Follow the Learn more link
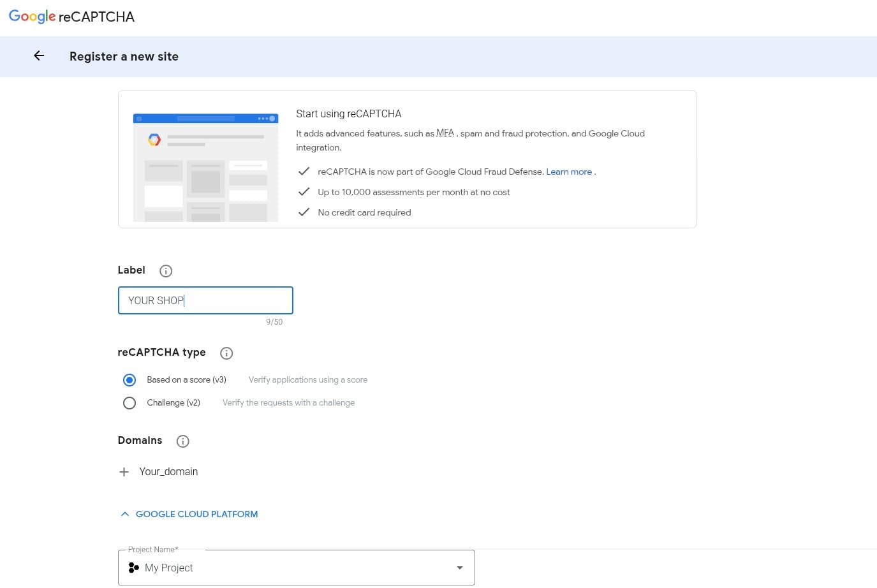The width and height of the screenshot is (877, 588). 569,172
